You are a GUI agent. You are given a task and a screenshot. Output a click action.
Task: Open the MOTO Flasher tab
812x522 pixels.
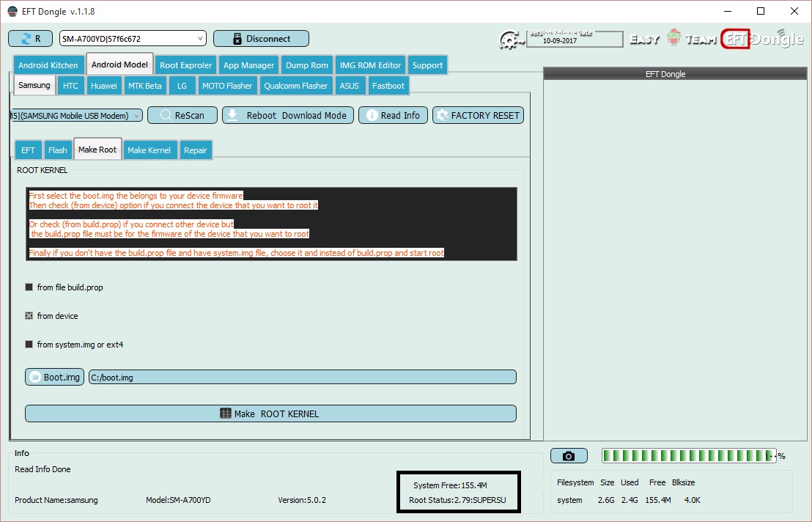click(227, 86)
